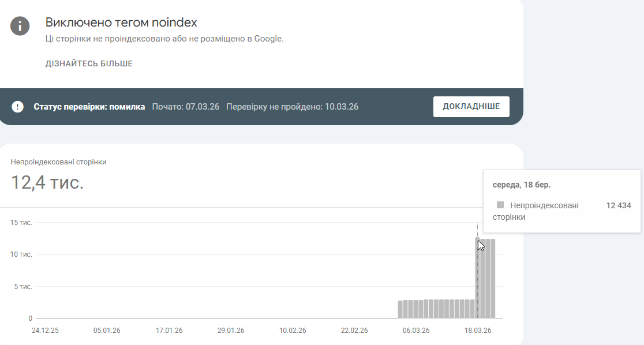Click the last tall bar in chart
This screenshot has height=345, width=644.
tap(493, 278)
